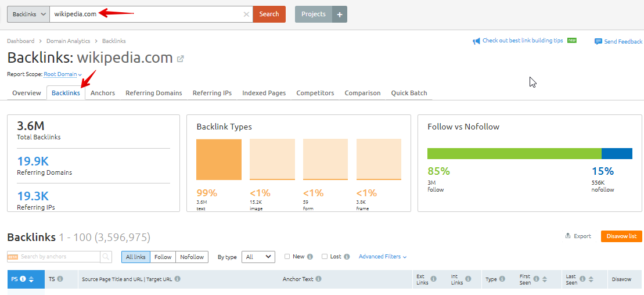
Task: Click the blue nofollow portion of the bar
Action: (x=617, y=154)
